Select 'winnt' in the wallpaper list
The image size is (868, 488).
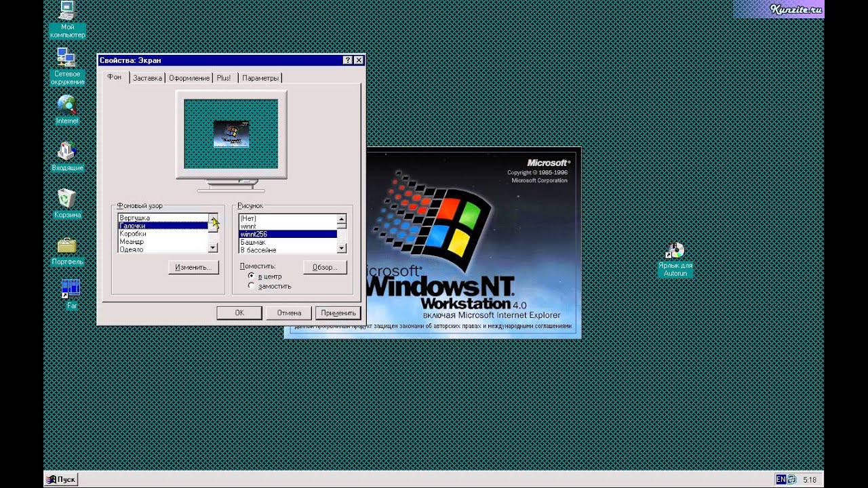(288, 226)
